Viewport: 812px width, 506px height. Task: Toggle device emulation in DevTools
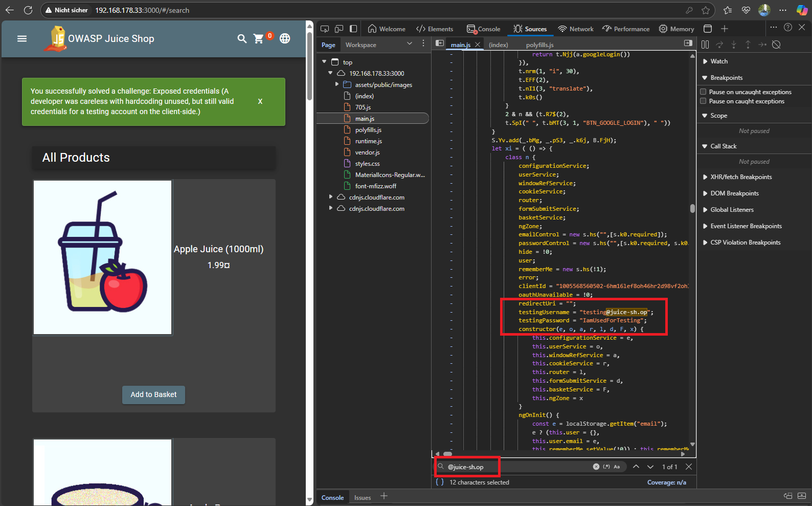tap(339, 29)
